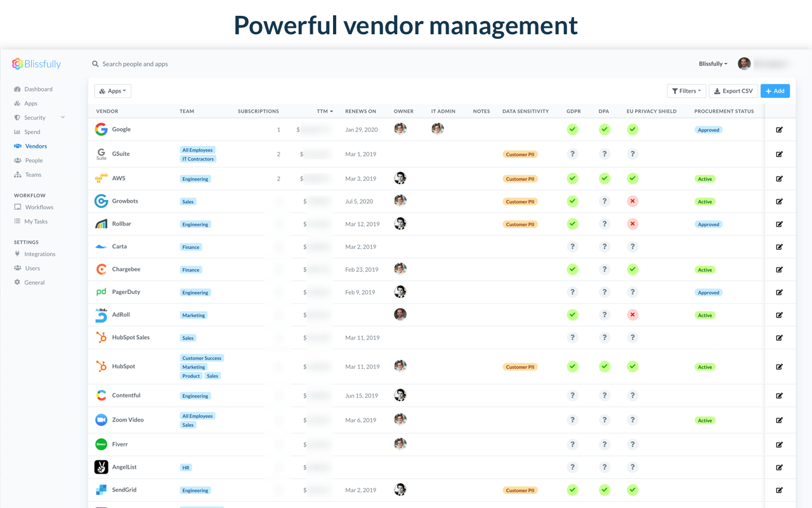The width and height of the screenshot is (812, 508).
Task: Toggle EU Privacy Shield for AdRoll
Action: [632, 315]
